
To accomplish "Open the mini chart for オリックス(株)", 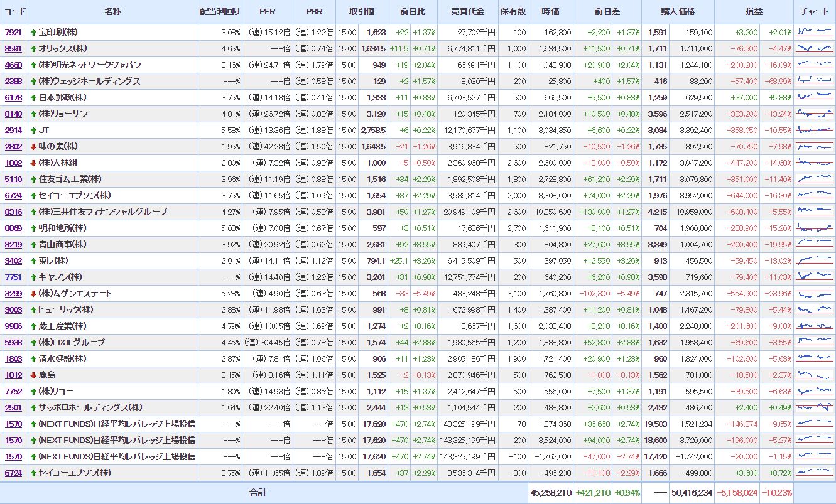I will click(814, 48).
